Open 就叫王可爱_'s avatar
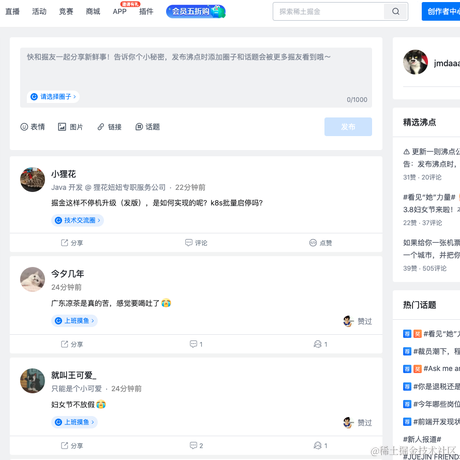This screenshot has width=460, height=460. tap(32, 381)
